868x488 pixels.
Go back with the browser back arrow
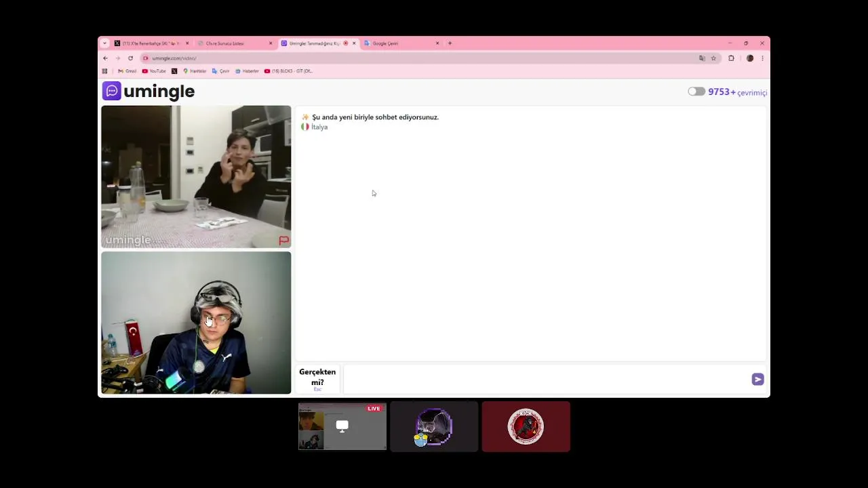coord(105,58)
